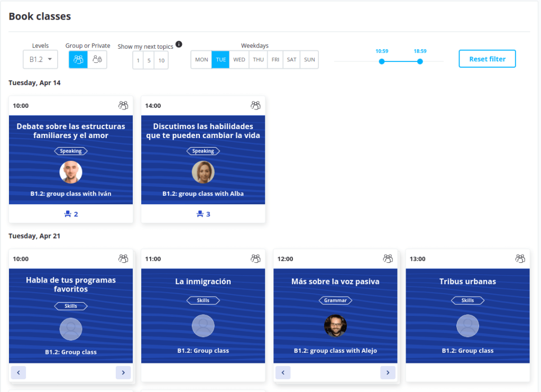
Task: Click group icon on 13:00 Tribus urbanas card
Action: (x=520, y=259)
